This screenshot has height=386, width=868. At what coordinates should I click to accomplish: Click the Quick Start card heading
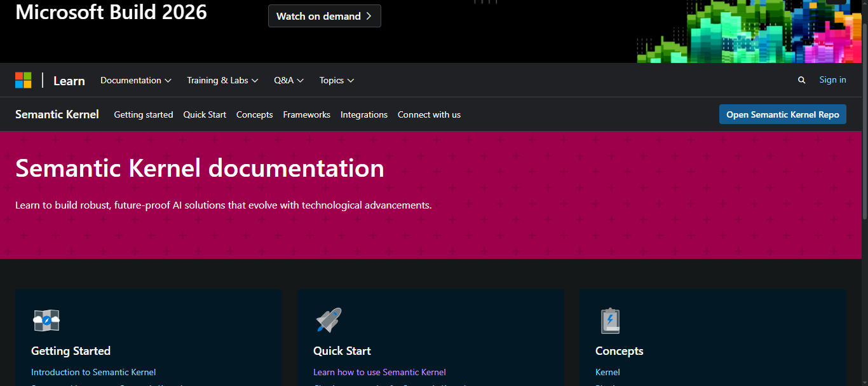342,351
